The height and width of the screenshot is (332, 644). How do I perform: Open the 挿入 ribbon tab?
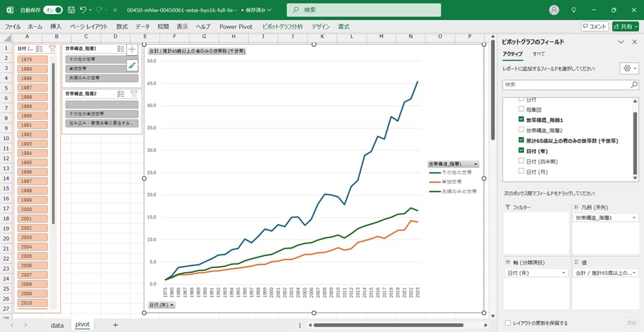(56, 26)
